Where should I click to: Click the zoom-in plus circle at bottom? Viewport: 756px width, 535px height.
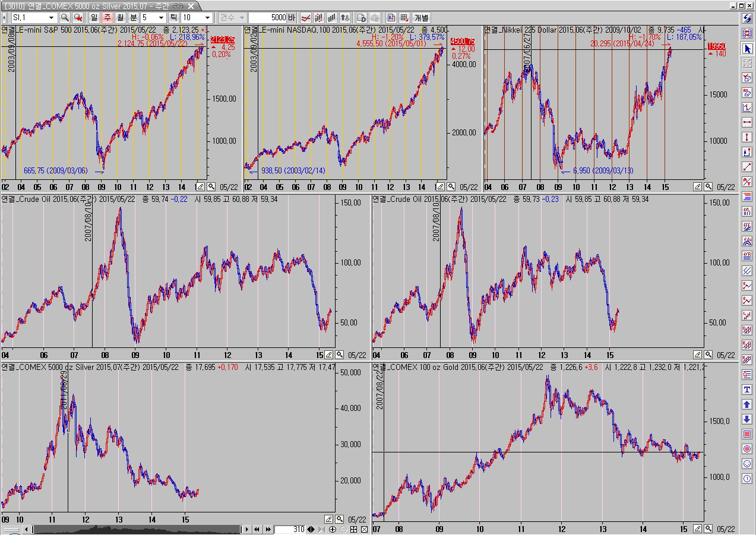[333, 529]
